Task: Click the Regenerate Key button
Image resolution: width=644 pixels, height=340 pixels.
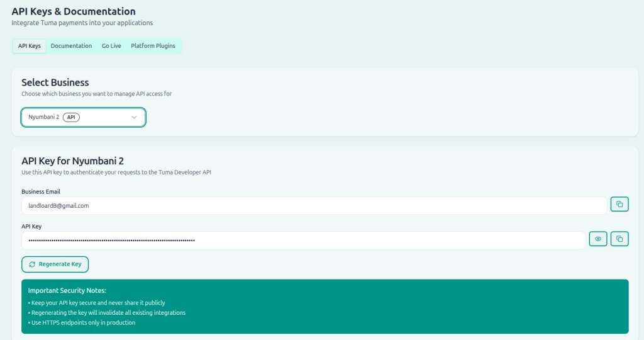Action: coord(55,264)
